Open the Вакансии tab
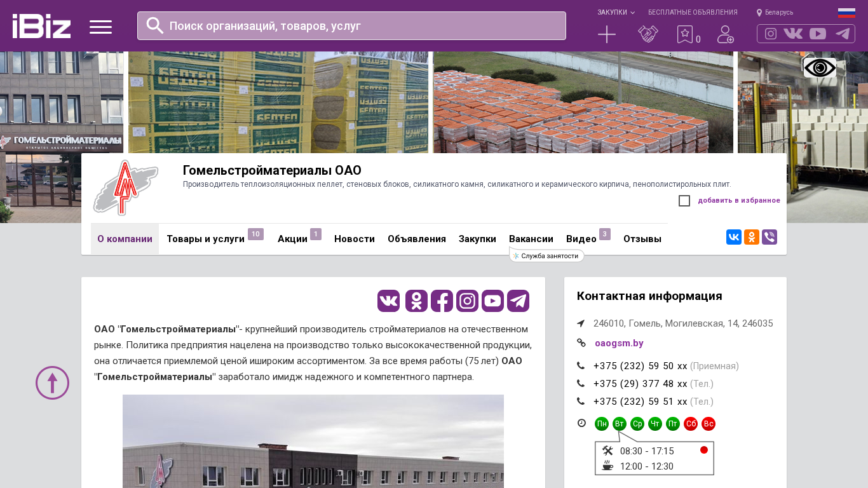 click(x=531, y=239)
